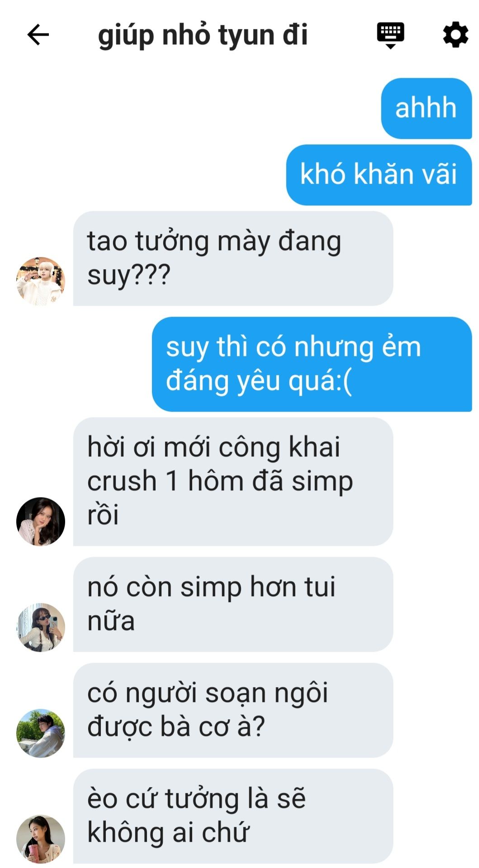This screenshot has height=868, width=479.
Task: Tap 'crush' in the 'công khai crush' message
Action: 122,481
